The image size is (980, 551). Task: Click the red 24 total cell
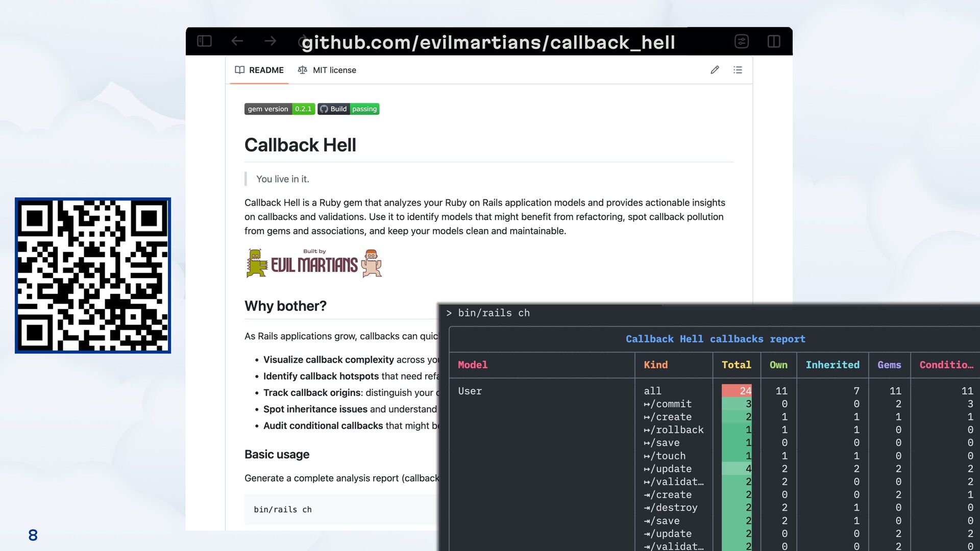(737, 391)
